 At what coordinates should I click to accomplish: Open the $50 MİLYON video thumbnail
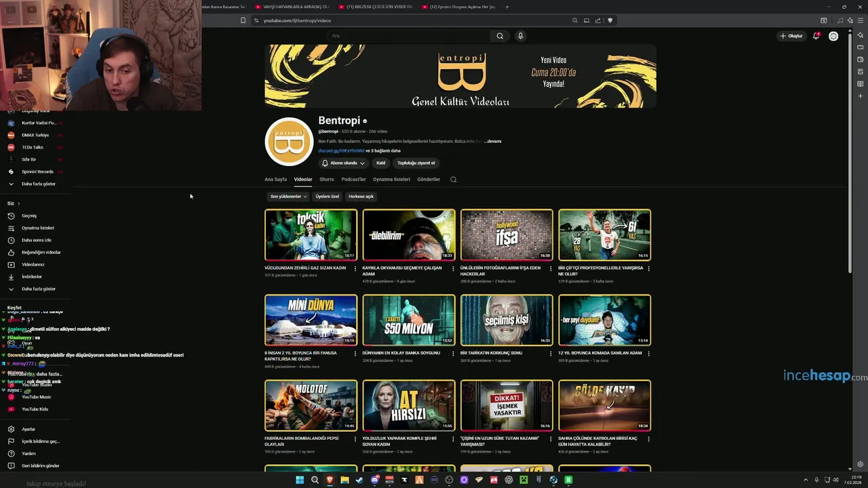409,320
